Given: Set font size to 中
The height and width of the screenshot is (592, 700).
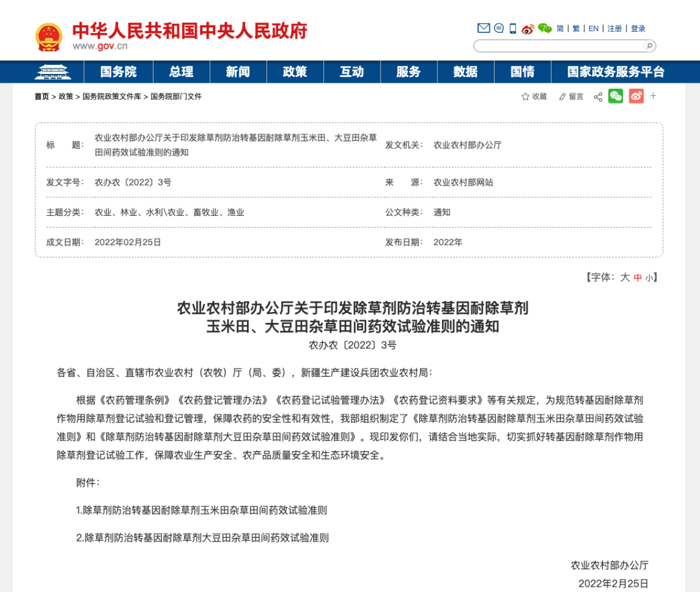Looking at the screenshot, I should tap(638, 278).
